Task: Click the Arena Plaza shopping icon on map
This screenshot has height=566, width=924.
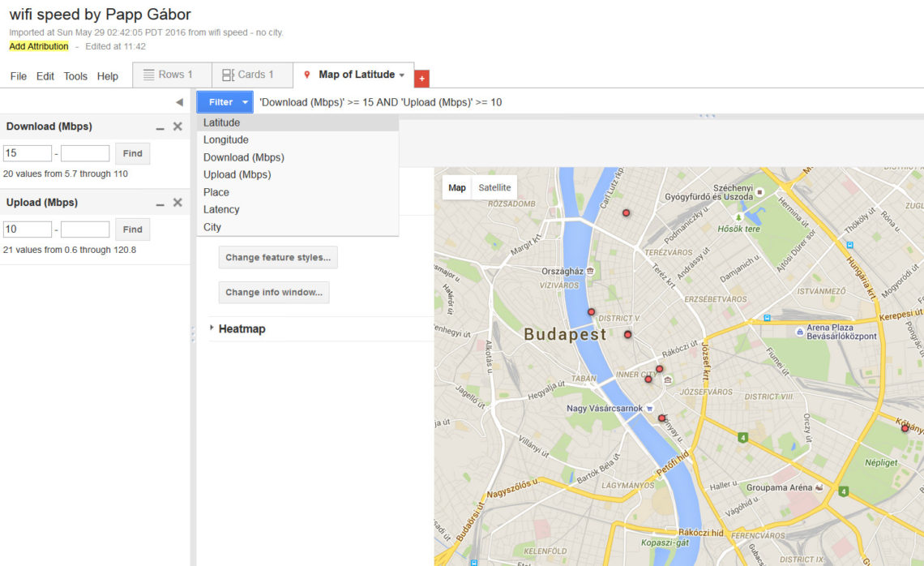Action: 799,332
